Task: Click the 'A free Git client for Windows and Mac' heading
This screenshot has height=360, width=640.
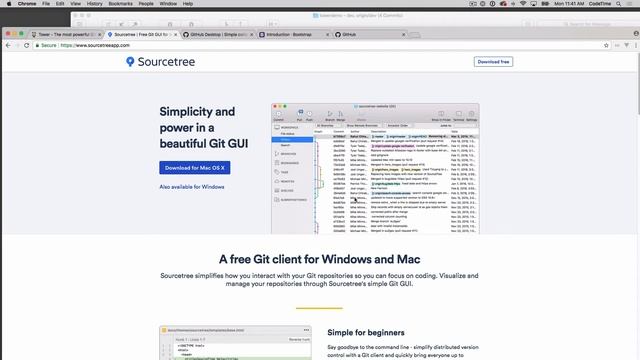Action: pyautogui.click(x=320, y=259)
